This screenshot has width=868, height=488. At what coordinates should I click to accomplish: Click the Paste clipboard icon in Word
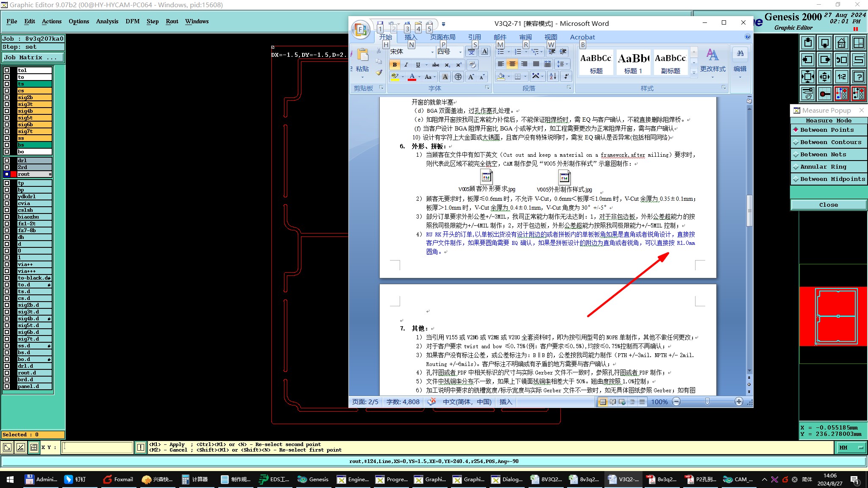pyautogui.click(x=362, y=55)
